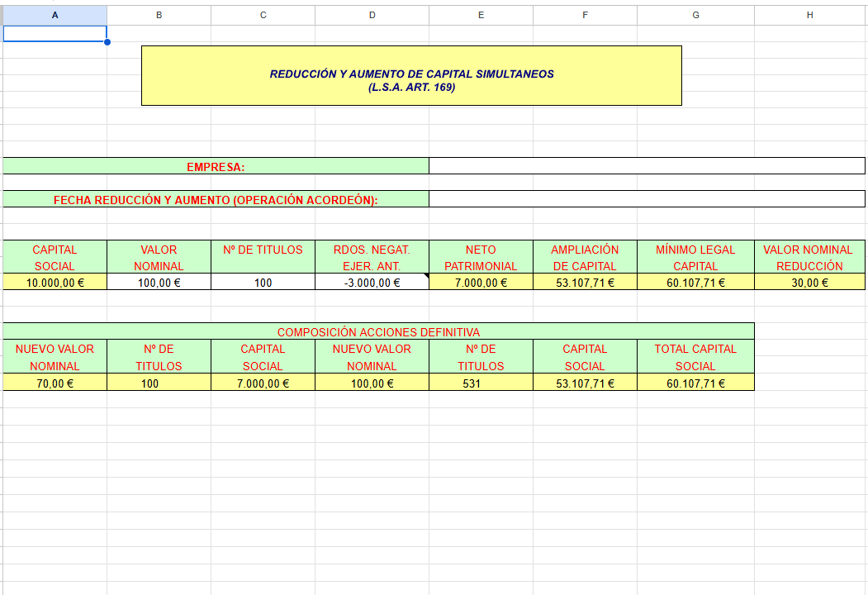Select the EMPRESA label cell
Image resolution: width=868 pixels, height=595 pixels.
(216, 166)
